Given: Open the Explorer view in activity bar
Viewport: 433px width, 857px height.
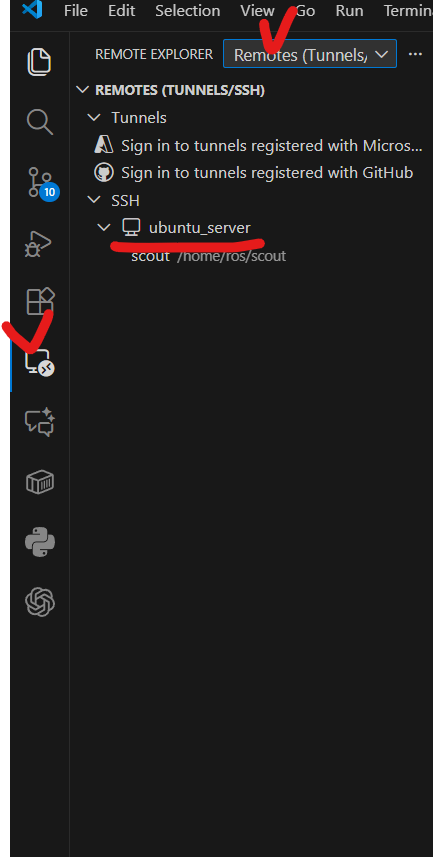Looking at the screenshot, I should 39,61.
